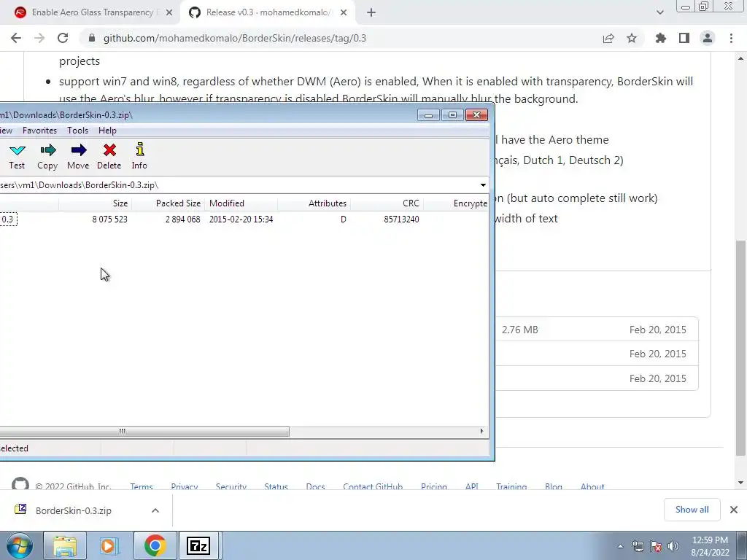This screenshot has height=560, width=747.
Task: Toggle the Chrome side panel icon
Action: click(x=684, y=38)
